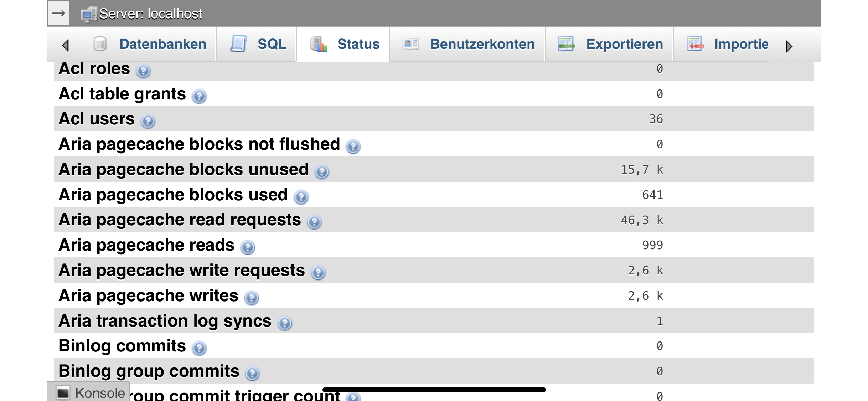Open help for Aria transaction log syncs
The image size is (868, 401).
point(285,323)
